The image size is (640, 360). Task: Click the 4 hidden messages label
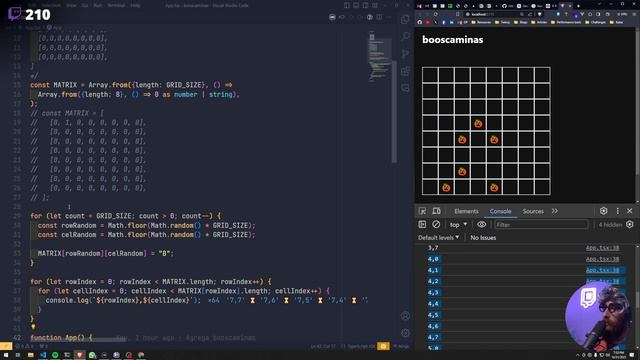pyautogui.click(x=610, y=224)
